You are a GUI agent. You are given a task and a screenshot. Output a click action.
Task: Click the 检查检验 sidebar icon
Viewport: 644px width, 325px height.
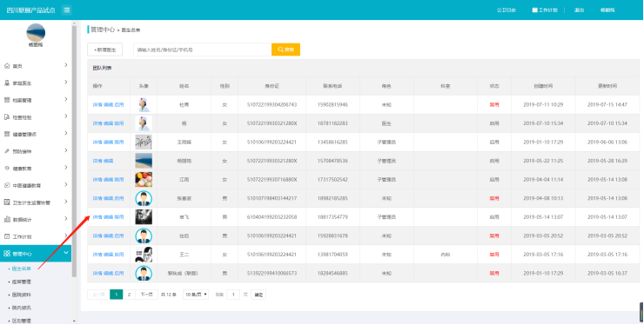pos(7,117)
